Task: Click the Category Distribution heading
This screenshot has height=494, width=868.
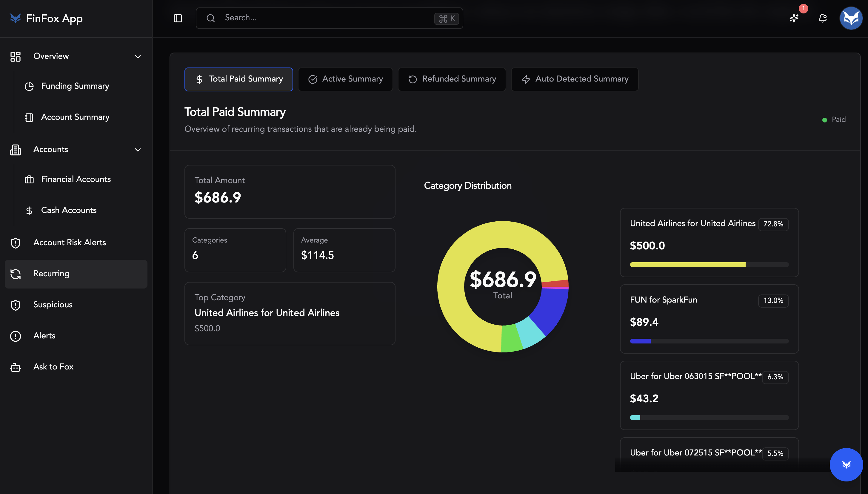Action: [x=467, y=185]
